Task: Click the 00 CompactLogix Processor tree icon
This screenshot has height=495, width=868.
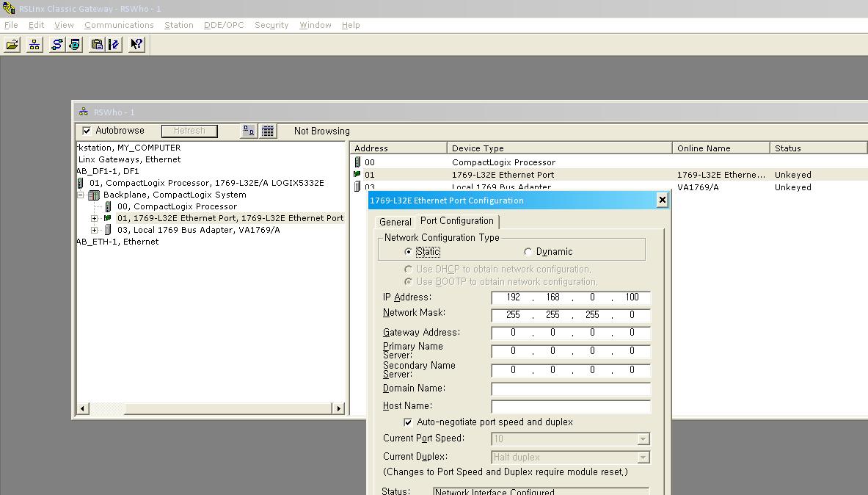Action: click(x=108, y=206)
